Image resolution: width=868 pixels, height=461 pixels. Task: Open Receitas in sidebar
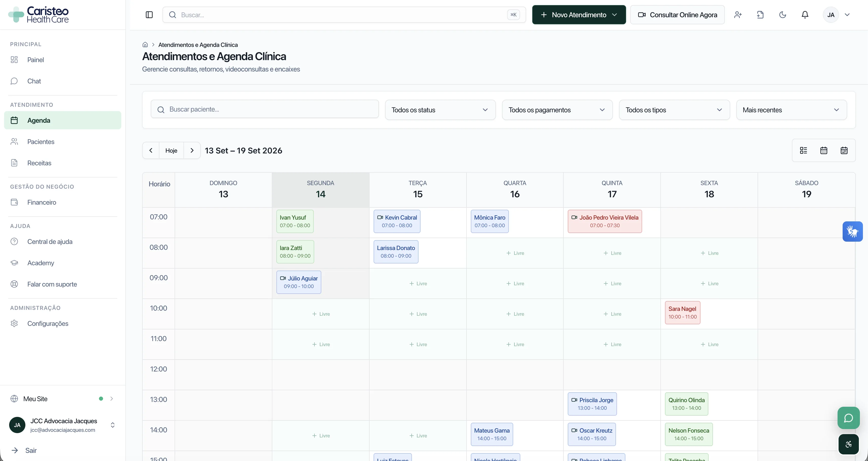63,163
